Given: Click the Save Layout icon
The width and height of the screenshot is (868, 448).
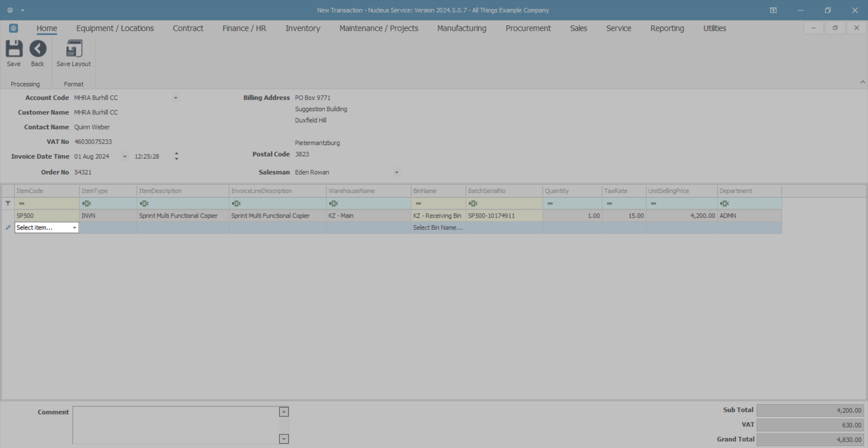Looking at the screenshot, I should pos(74,49).
